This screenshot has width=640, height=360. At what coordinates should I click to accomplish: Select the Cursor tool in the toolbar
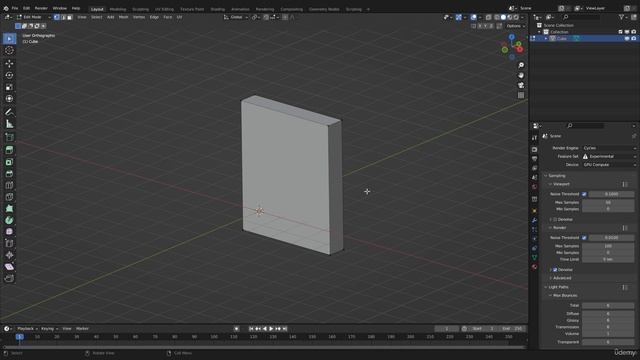tap(9, 50)
